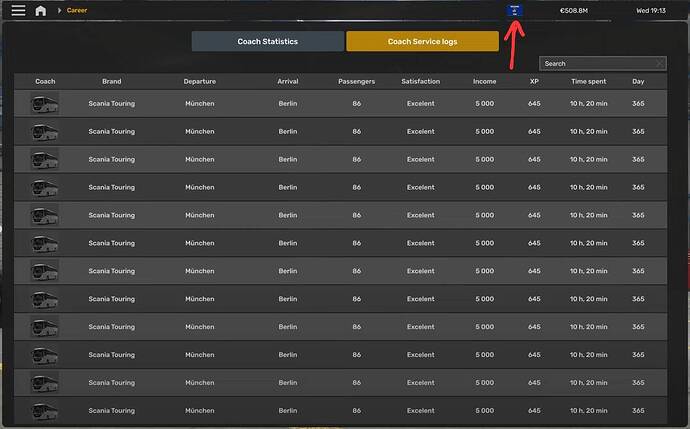This screenshot has height=429, width=690.
Task: Click the breadcrumb arrow before Career
Action: click(59, 10)
